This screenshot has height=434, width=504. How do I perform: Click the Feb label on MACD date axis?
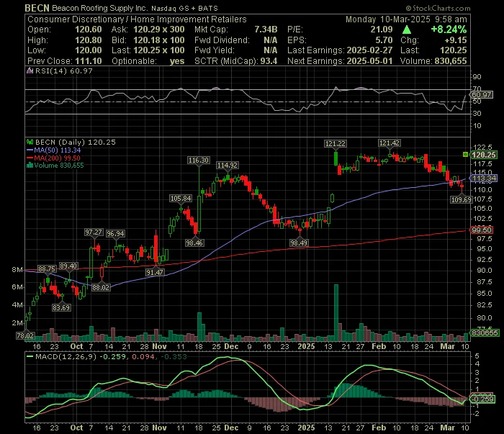[x=379, y=428]
